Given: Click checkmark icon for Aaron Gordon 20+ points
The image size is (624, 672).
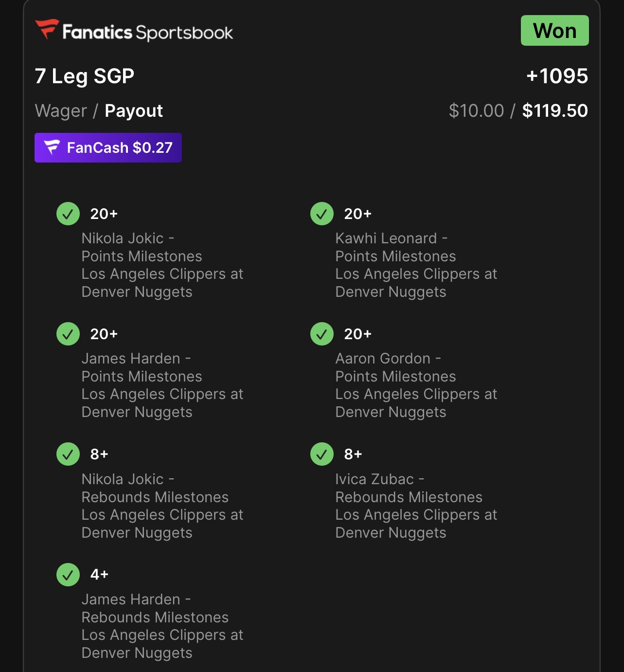Looking at the screenshot, I should click(x=322, y=334).
